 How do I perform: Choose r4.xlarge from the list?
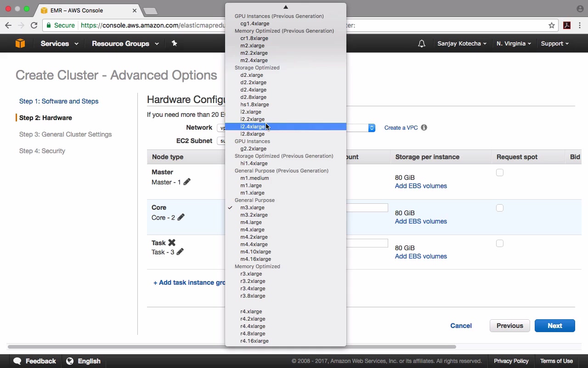(285, 311)
